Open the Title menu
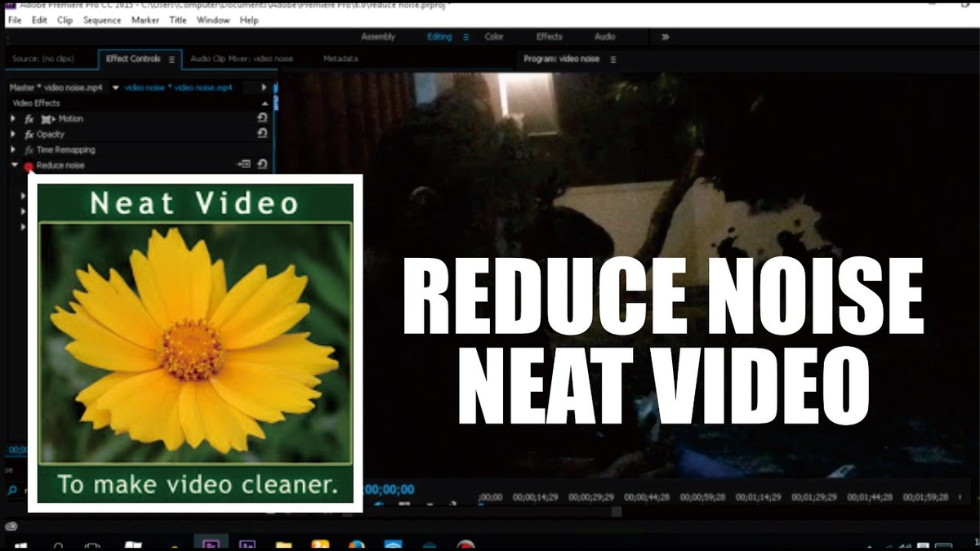Screen dimensions: 980x551 pyautogui.click(x=178, y=20)
